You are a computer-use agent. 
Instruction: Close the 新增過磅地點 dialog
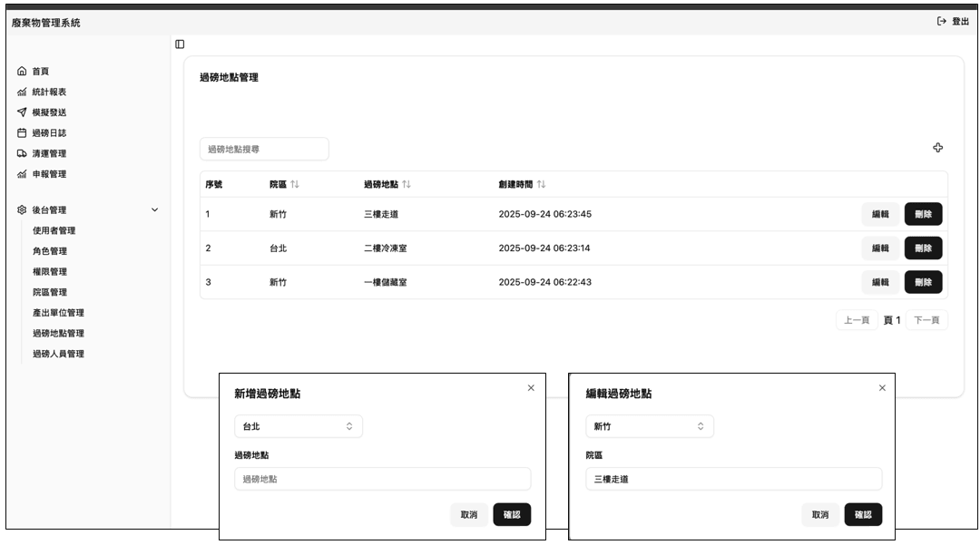tap(531, 388)
